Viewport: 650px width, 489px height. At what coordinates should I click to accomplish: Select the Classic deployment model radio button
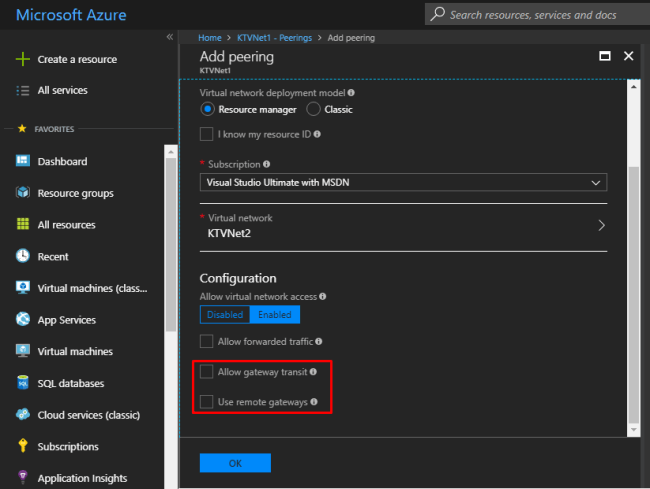[313, 109]
